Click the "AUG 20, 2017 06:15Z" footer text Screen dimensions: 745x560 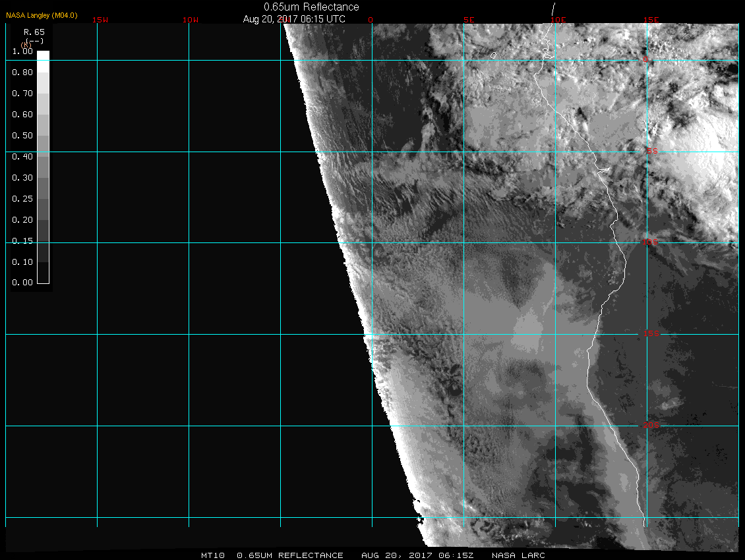417,555
